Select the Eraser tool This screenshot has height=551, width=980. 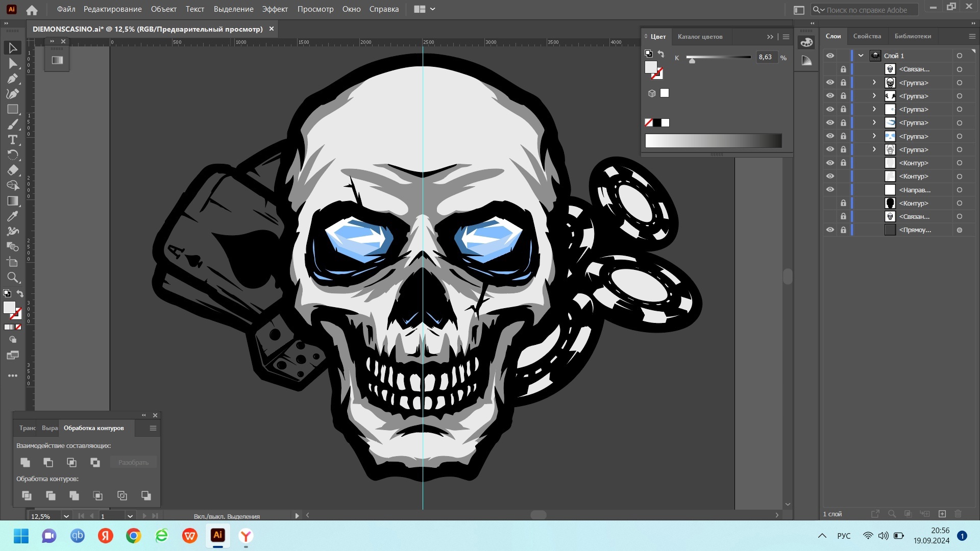(13, 170)
